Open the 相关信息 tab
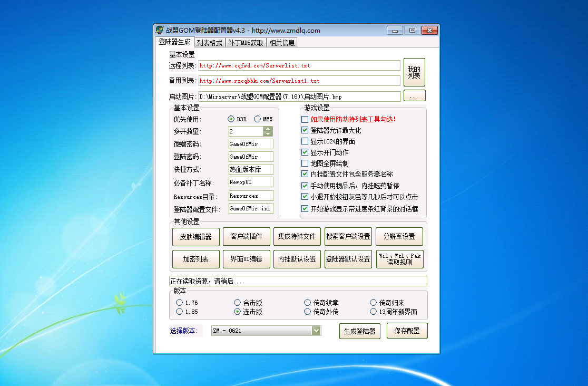 coord(282,43)
